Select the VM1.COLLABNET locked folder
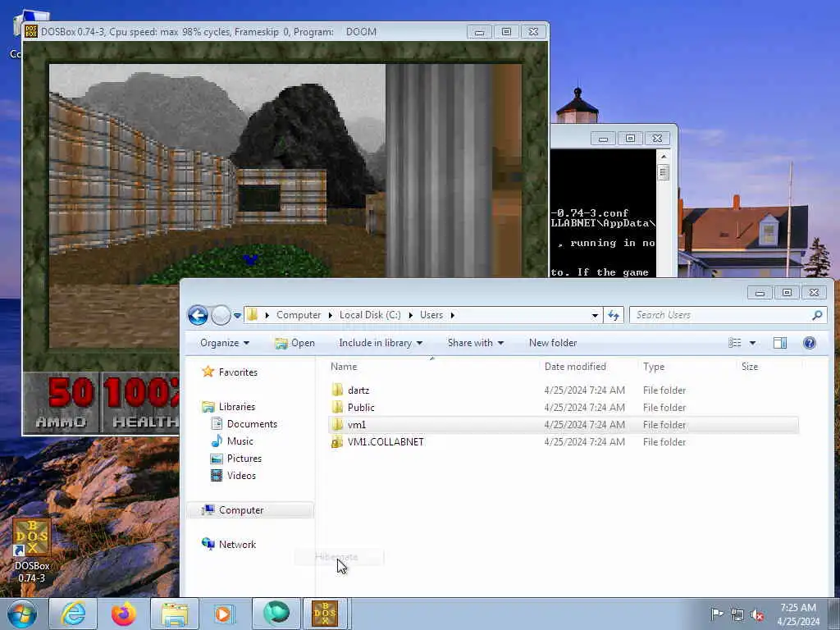The height and width of the screenshot is (630, 840). pos(386,442)
